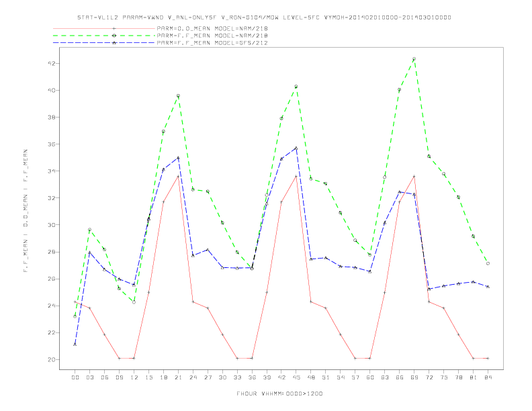Click x-axis forecast hour label 09
The width and height of the screenshot is (532, 411).
119,377
